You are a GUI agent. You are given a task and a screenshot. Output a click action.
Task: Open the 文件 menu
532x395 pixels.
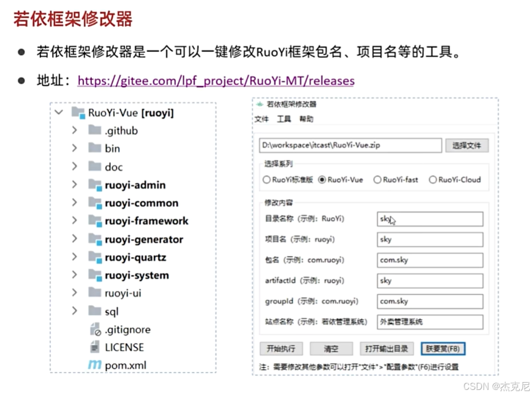pyautogui.click(x=262, y=119)
